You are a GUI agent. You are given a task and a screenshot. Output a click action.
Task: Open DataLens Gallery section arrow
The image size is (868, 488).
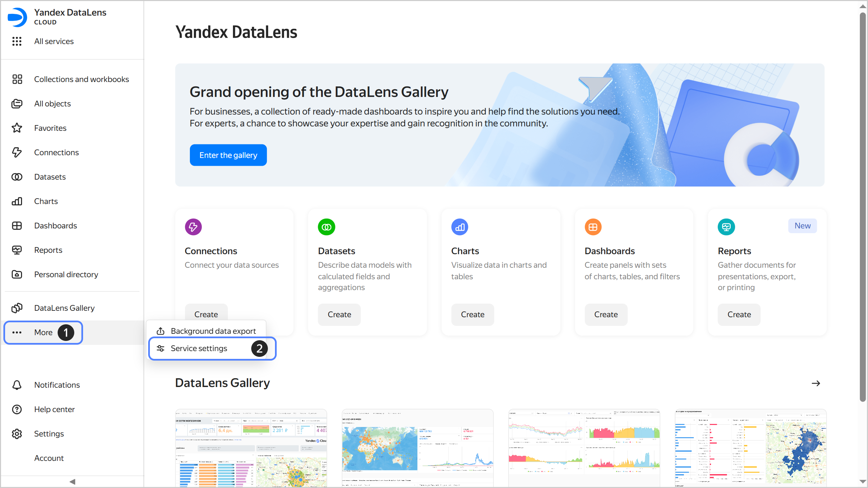815,383
